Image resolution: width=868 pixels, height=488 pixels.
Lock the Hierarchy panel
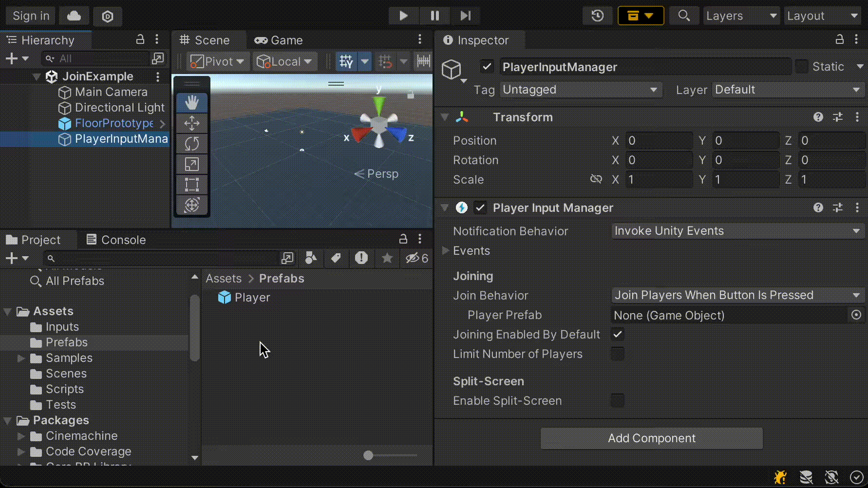coord(140,39)
